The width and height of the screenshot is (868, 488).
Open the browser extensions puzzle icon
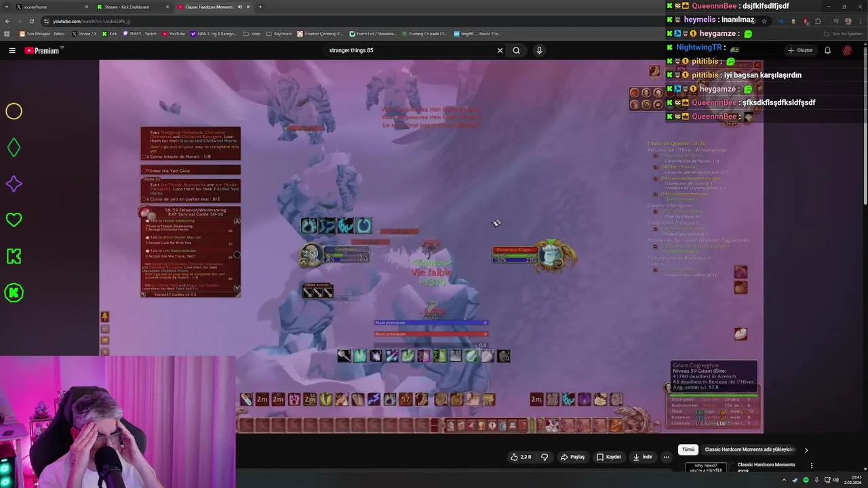(x=818, y=21)
